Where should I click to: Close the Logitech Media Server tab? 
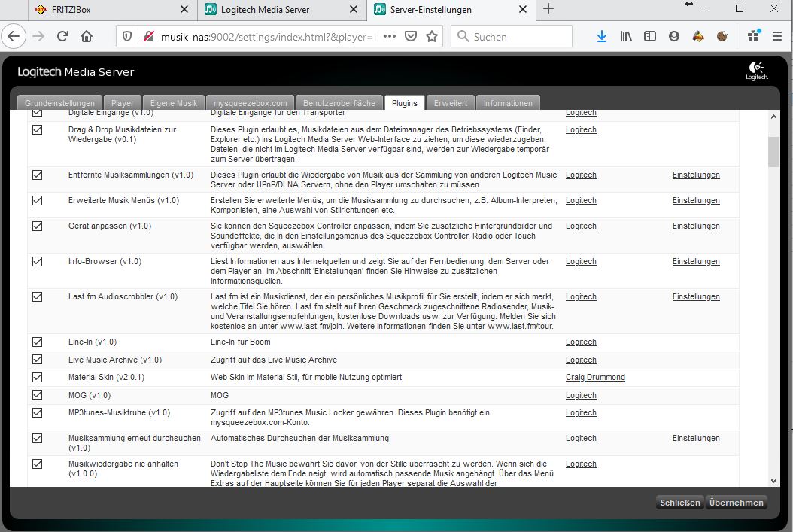tap(354, 9)
